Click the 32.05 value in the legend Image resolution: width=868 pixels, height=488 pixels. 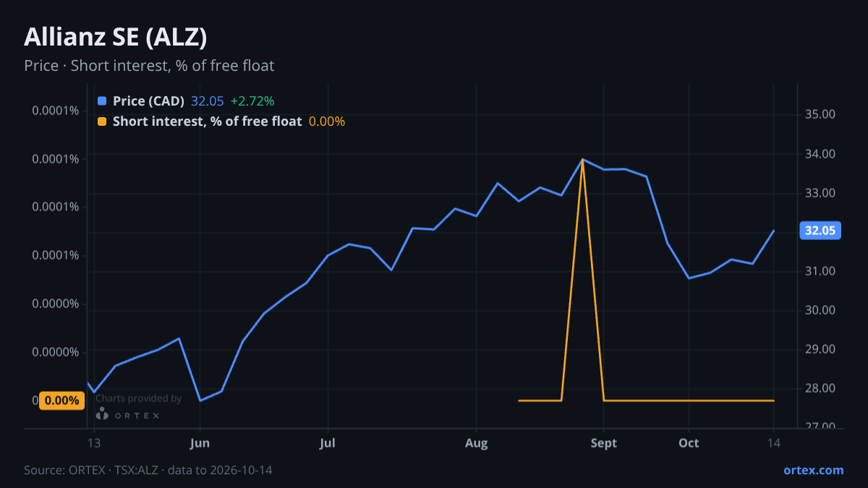[207, 101]
